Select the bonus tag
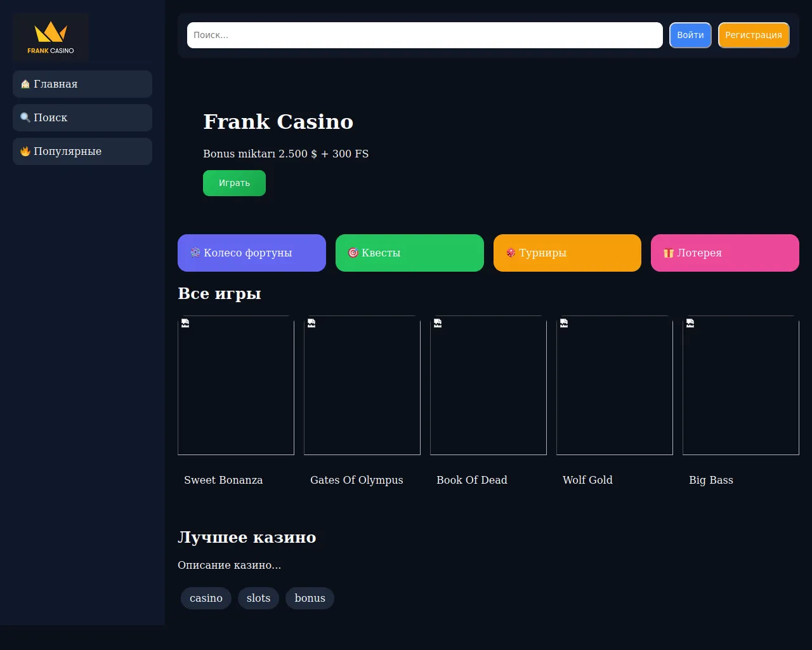812x650 pixels. click(310, 598)
